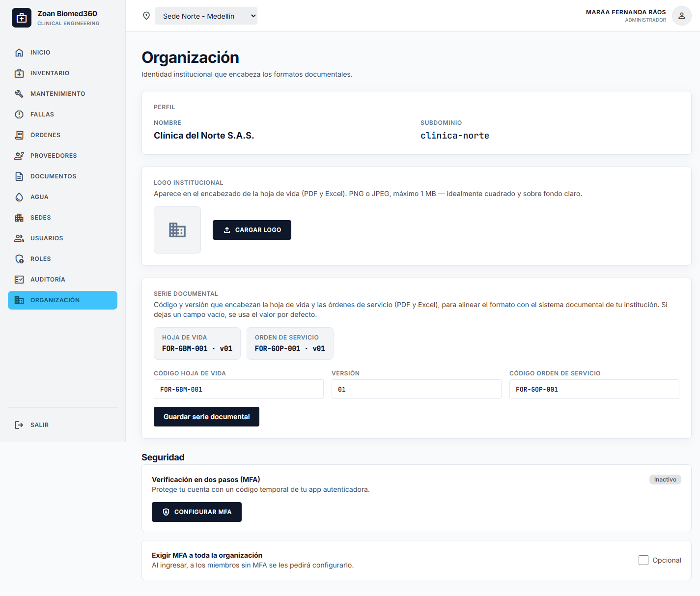Click the Roles shield icon

pos(19,259)
